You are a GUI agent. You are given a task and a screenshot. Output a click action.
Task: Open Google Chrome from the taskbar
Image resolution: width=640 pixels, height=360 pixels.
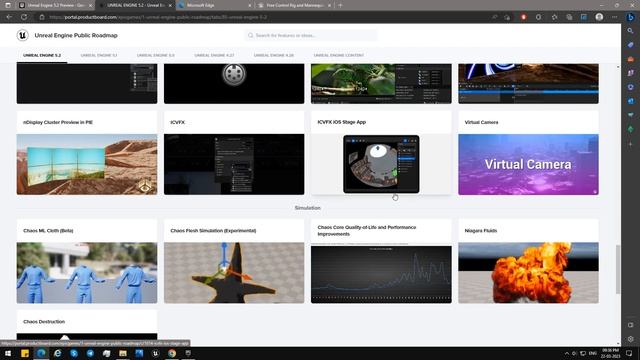pyautogui.click(x=172, y=353)
